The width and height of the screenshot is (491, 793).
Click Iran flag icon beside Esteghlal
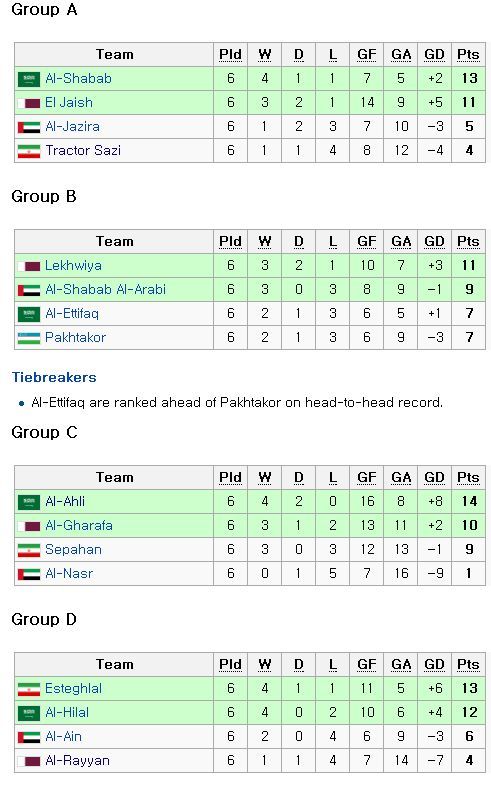pyautogui.click(x=29, y=689)
